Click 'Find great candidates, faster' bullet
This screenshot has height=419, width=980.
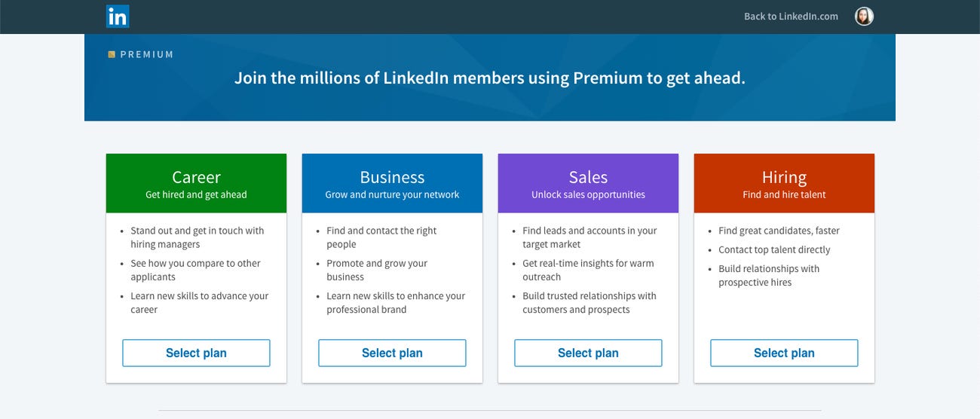point(779,231)
